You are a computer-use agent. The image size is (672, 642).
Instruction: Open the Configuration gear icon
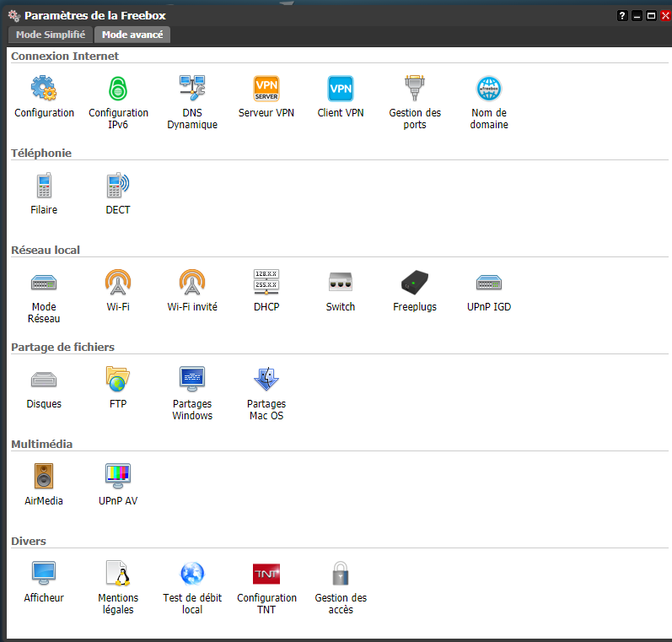(44, 89)
